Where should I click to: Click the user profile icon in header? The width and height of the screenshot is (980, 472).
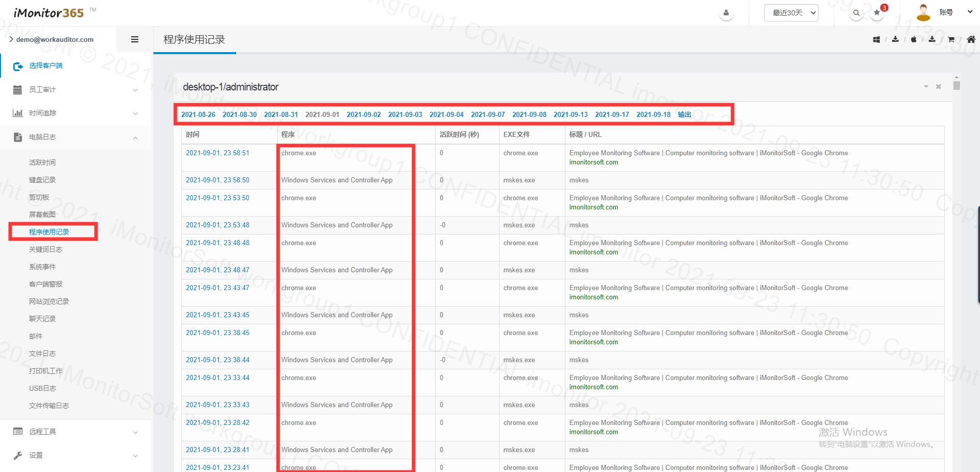(x=726, y=13)
